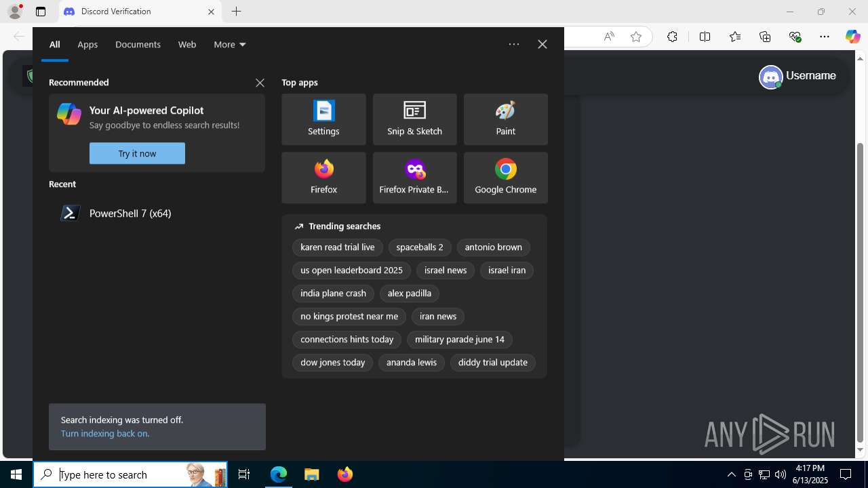Search trending 'diddy trial update'
This screenshot has height=488, width=868.
(493, 363)
